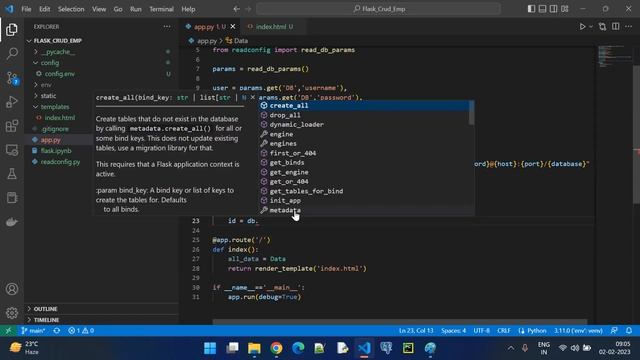This screenshot has height=360, width=640.
Task: Go forward with navigation arrow
Action: tap(248, 9)
